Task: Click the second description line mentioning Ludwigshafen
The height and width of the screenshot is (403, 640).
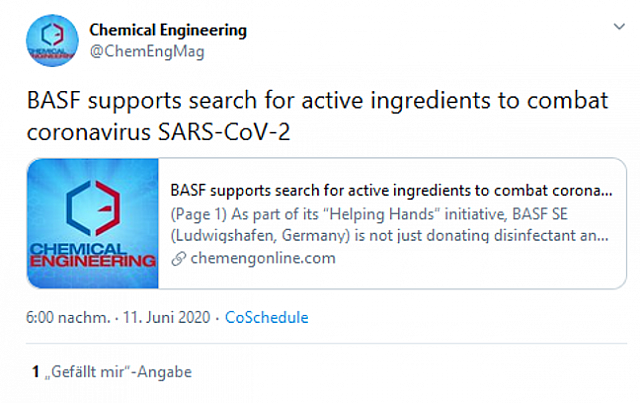Action: click(389, 236)
